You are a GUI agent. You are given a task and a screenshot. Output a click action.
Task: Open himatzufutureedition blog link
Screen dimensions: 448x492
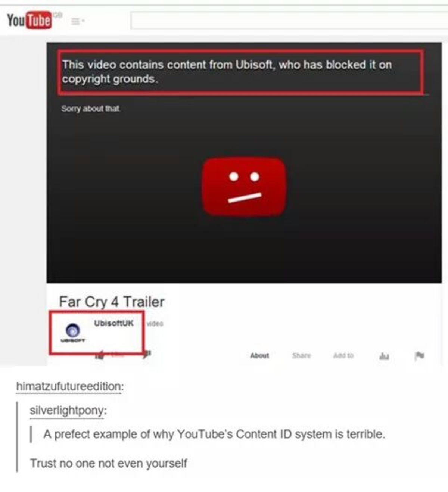(69, 386)
